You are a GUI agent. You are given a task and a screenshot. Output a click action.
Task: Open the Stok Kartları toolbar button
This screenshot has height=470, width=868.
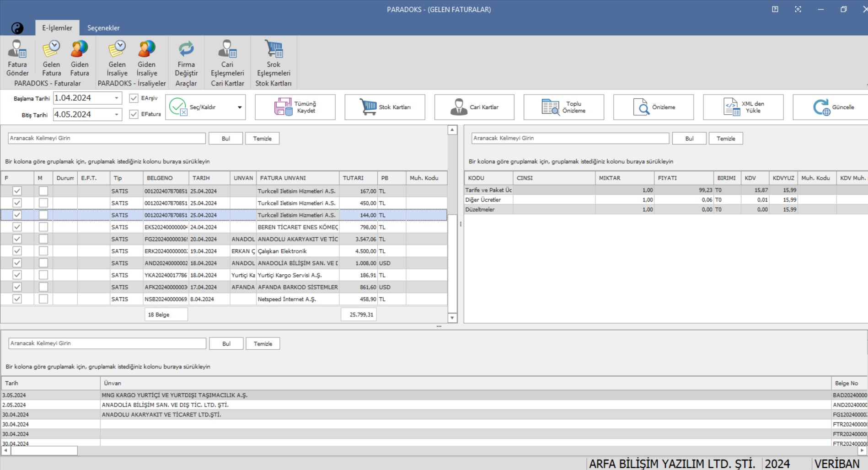[385, 107]
